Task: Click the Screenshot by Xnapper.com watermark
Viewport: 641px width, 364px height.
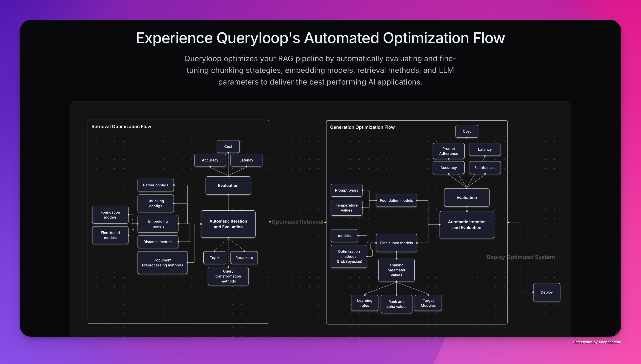Action: [x=597, y=342]
